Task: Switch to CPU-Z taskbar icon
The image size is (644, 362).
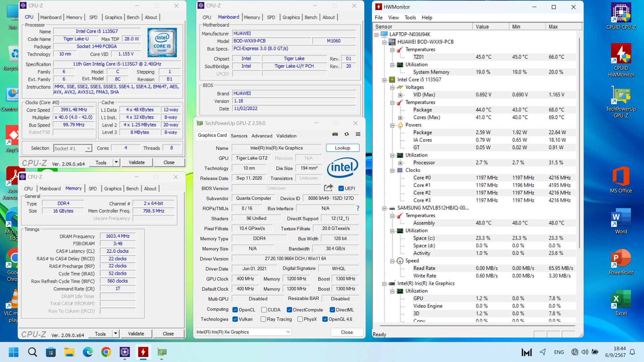Action: [x=125, y=352]
